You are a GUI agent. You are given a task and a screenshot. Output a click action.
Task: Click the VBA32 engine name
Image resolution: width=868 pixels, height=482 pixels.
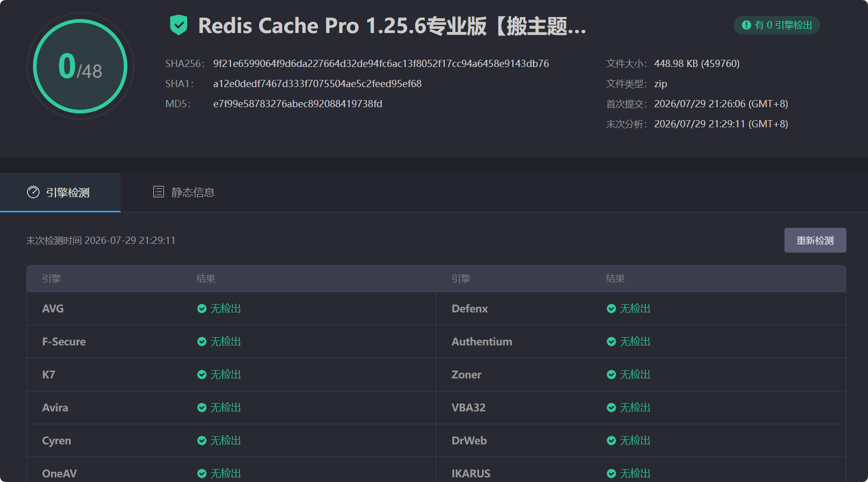(468, 407)
